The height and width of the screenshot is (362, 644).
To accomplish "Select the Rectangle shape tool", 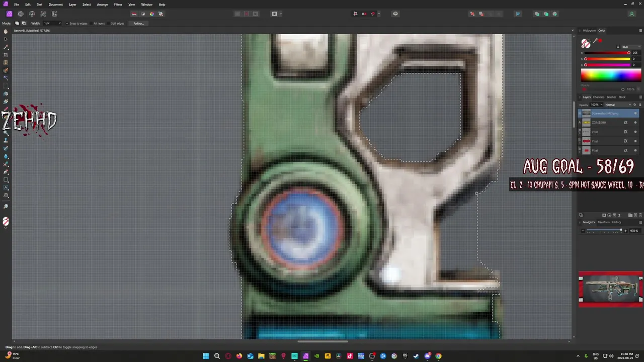I will (6, 179).
